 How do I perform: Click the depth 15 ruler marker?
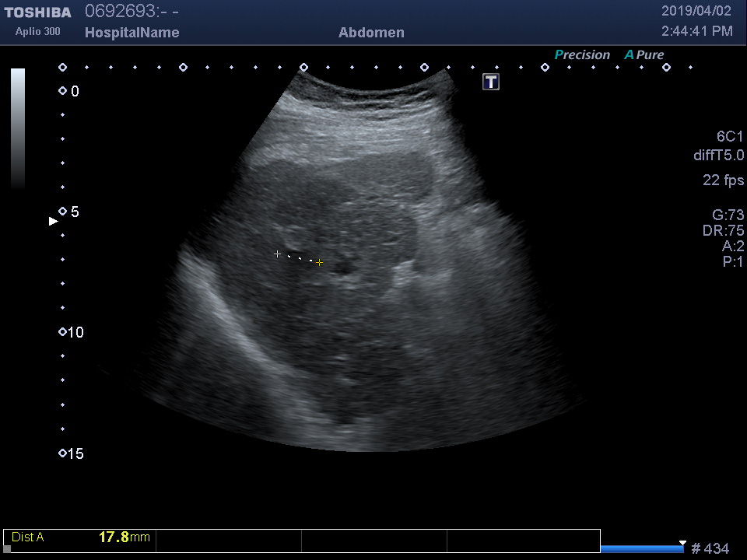pyautogui.click(x=62, y=453)
